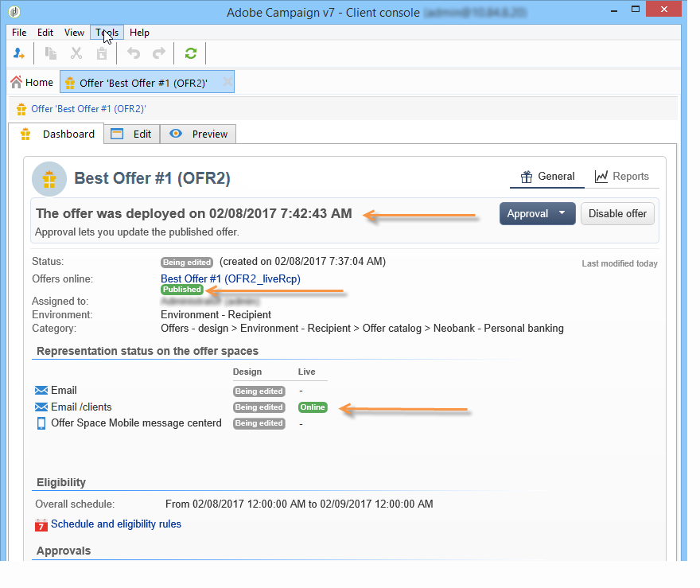This screenshot has height=588, width=700.
Task: Click the Cut scissors toolbar icon
Action: (x=76, y=53)
